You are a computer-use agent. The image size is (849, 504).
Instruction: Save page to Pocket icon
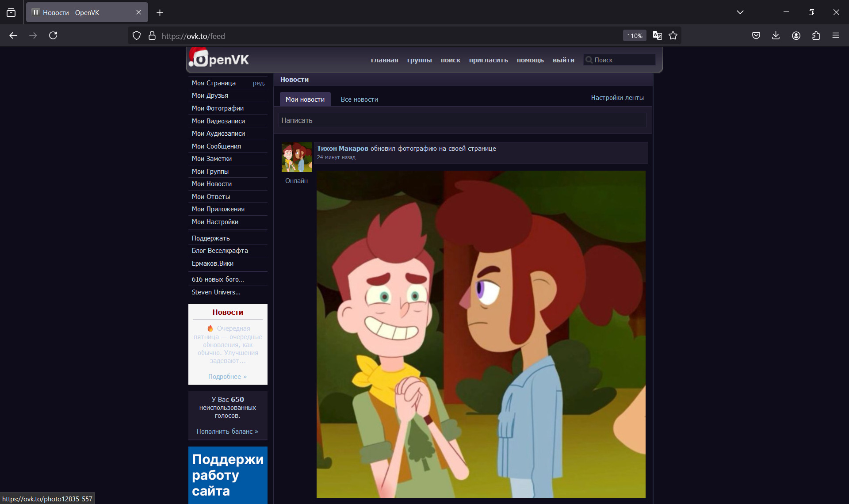pyautogui.click(x=756, y=36)
